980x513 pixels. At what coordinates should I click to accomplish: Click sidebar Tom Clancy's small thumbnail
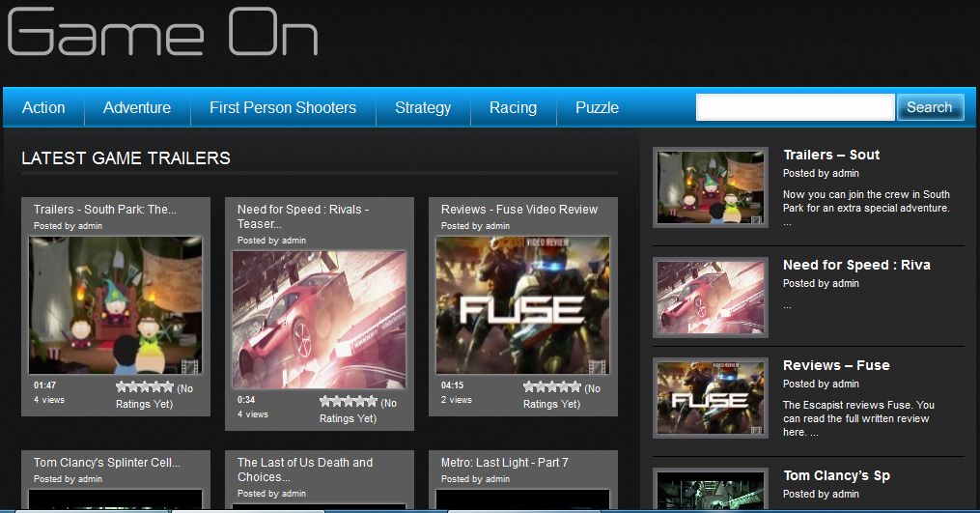[711, 489]
